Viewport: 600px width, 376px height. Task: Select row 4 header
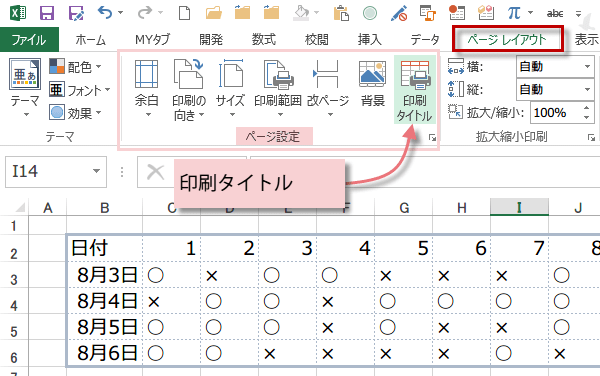coord(14,305)
